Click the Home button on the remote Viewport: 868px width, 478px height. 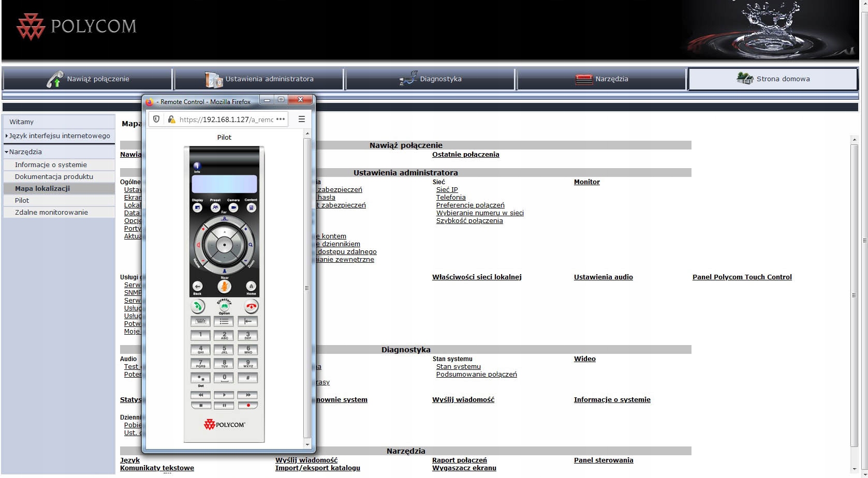251,286
